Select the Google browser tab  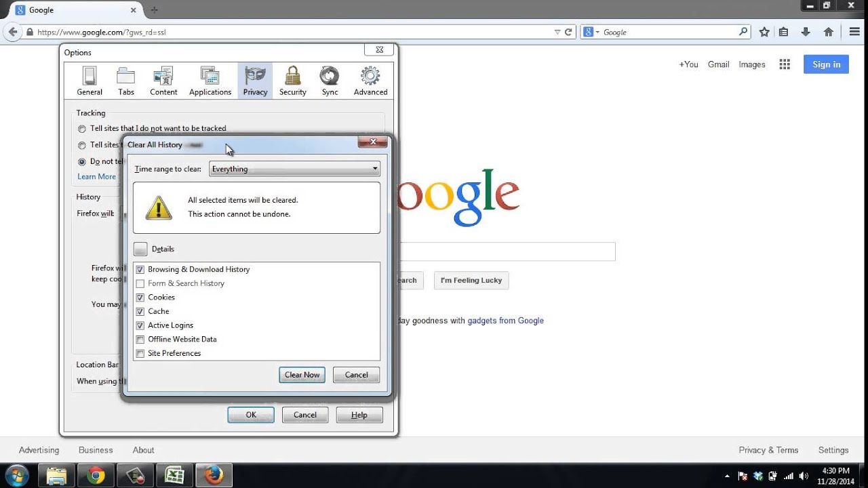(75, 10)
